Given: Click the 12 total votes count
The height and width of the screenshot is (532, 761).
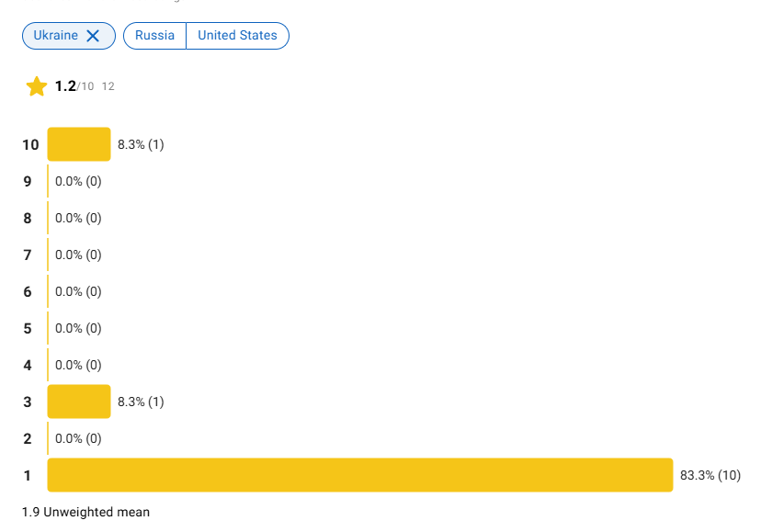Looking at the screenshot, I should point(108,86).
